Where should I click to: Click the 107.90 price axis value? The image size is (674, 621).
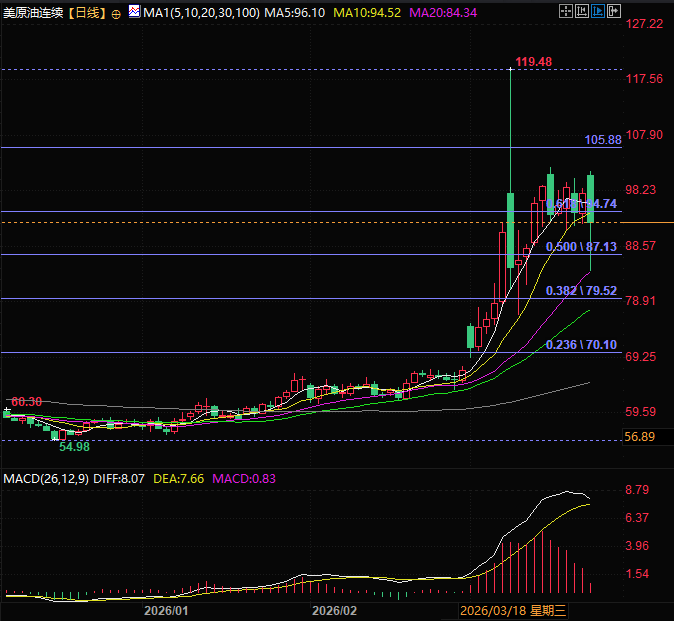[x=644, y=135]
